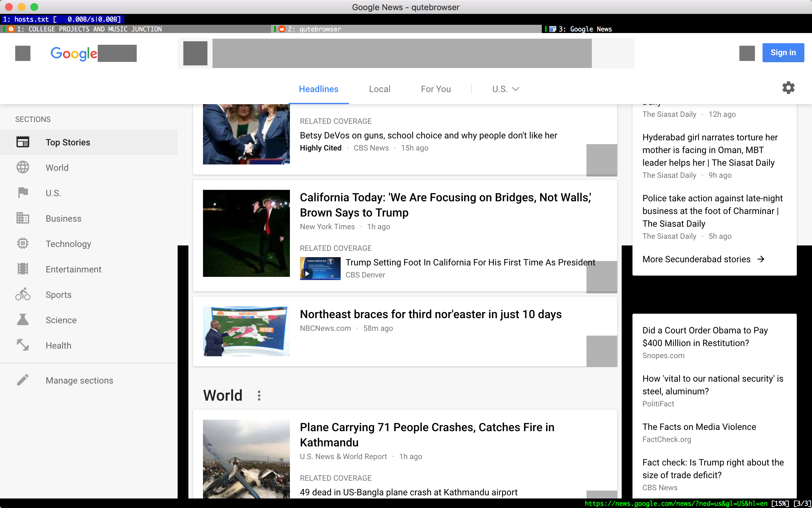Click the Manage sections pencil icon
812x508 pixels.
click(x=23, y=380)
